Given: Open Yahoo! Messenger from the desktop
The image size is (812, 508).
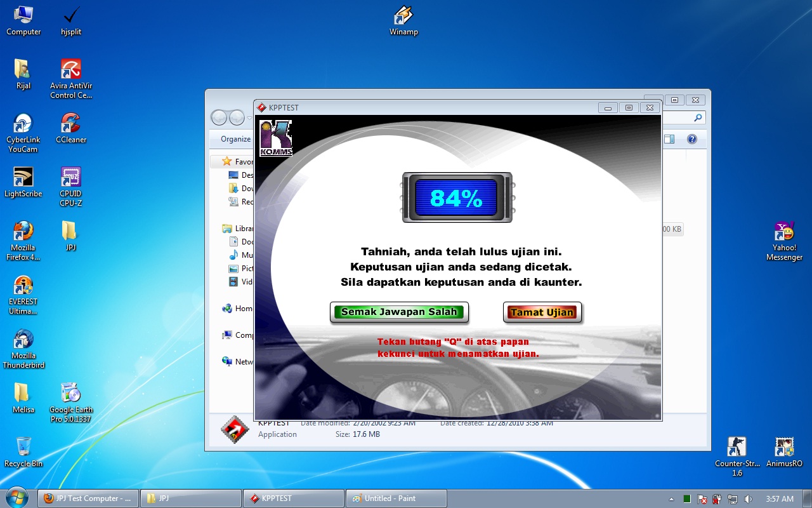Looking at the screenshot, I should [x=784, y=230].
